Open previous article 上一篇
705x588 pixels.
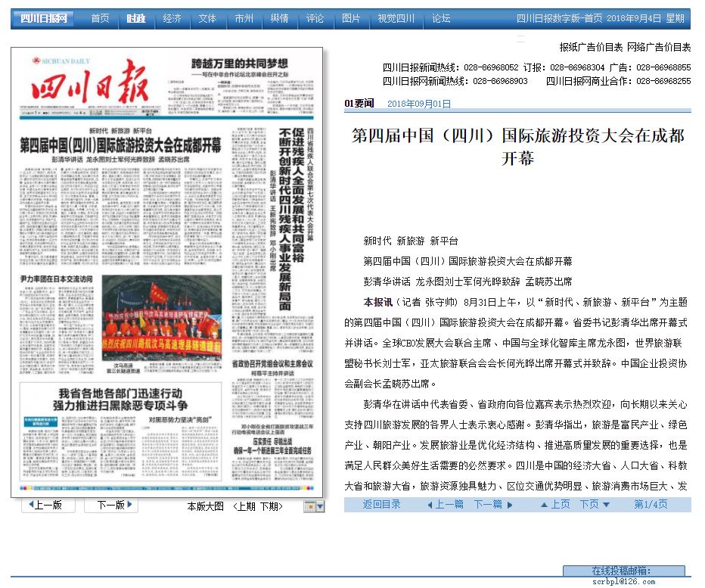(x=446, y=504)
